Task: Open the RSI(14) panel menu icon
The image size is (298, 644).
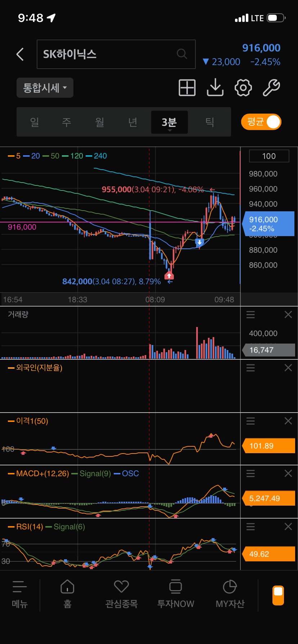Action: 250,527
